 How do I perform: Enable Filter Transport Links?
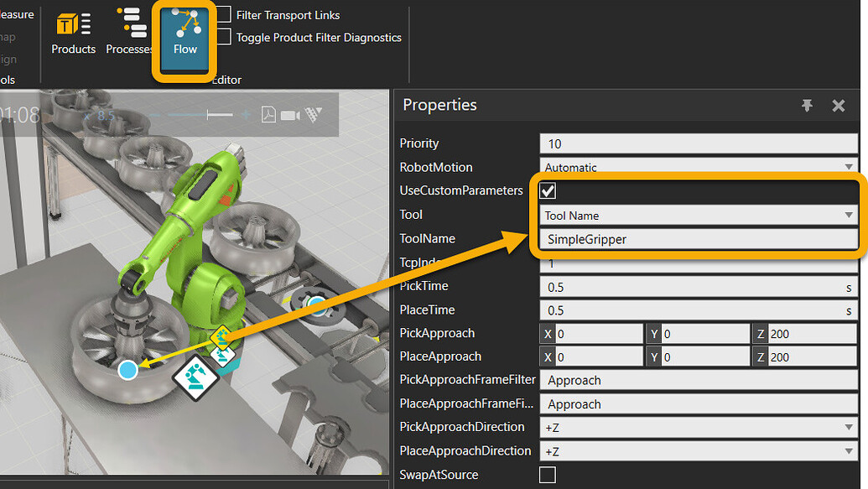click(222, 14)
